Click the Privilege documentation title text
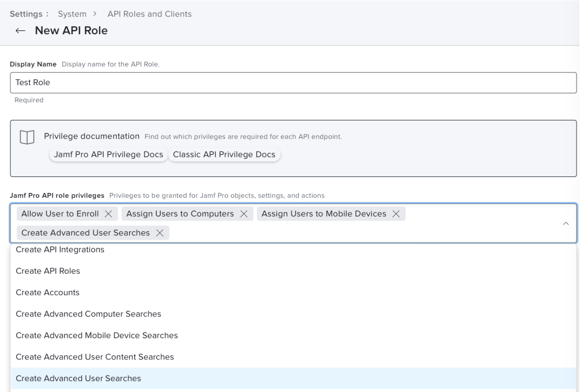 click(x=92, y=136)
